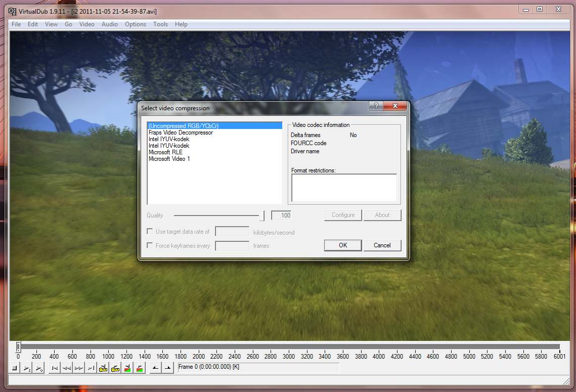Image resolution: width=576 pixels, height=392 pixels.
Task: Go to previous keyframe icon
Action: [103, 368]
